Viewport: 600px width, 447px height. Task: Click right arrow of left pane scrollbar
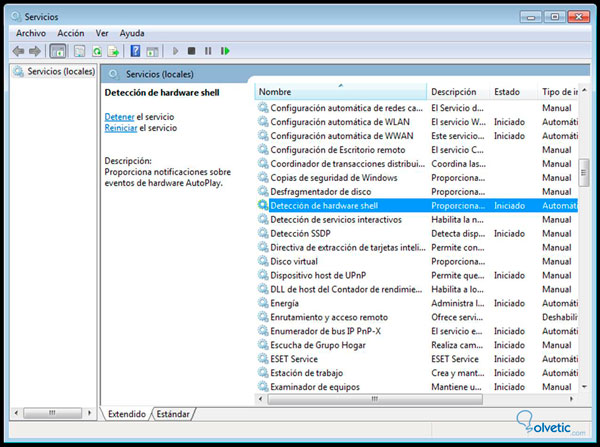(90, 413)
